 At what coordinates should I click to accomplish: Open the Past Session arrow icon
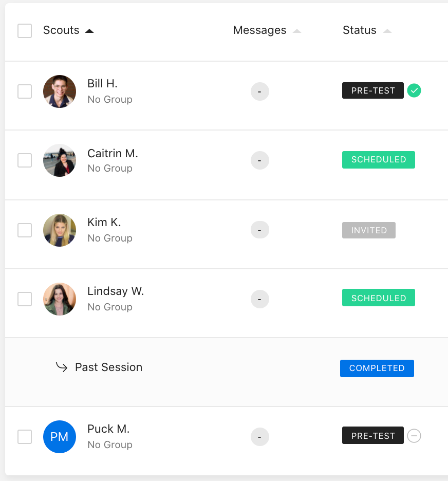(61, 366)
